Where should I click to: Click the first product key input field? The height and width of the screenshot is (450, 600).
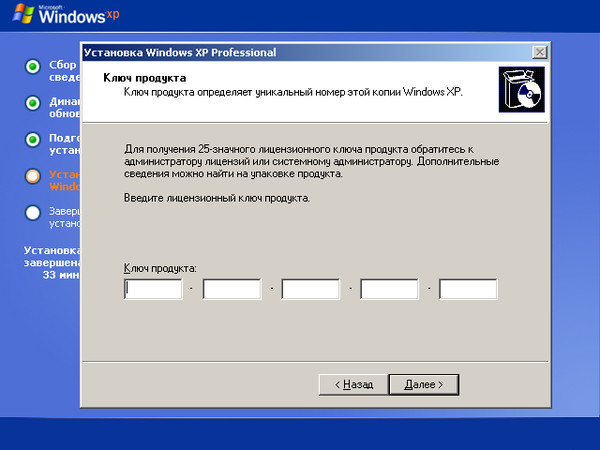coord(153,289)
